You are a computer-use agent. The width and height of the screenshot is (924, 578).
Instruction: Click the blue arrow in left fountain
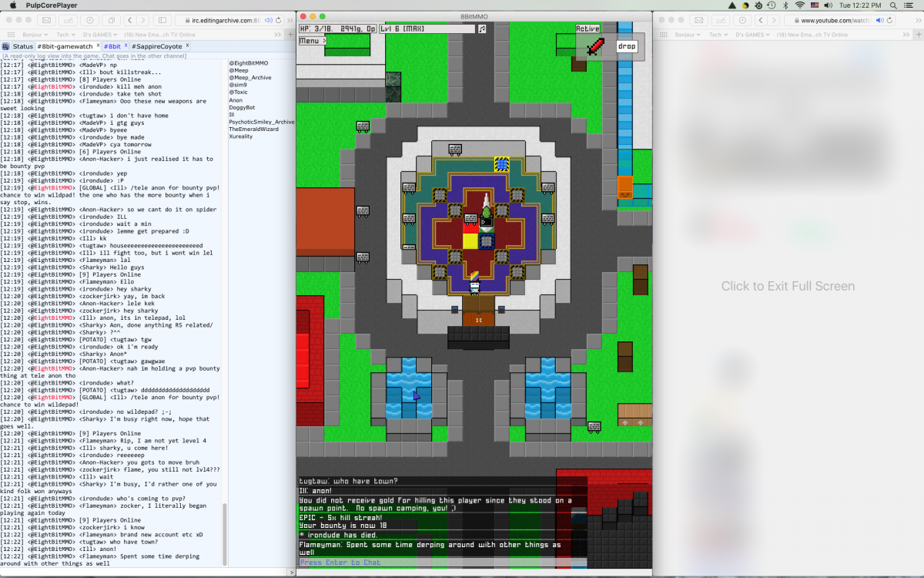417,395
